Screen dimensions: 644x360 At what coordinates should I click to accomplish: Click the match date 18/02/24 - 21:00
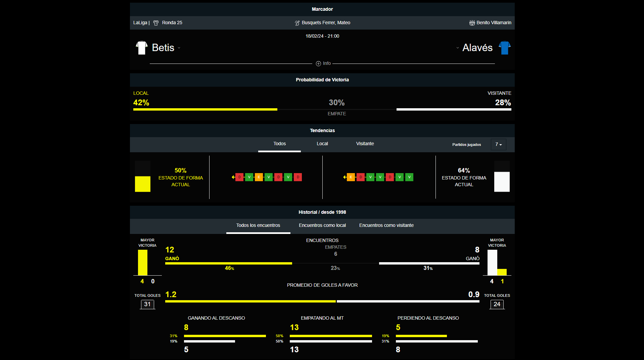click(x=322, y=36)
